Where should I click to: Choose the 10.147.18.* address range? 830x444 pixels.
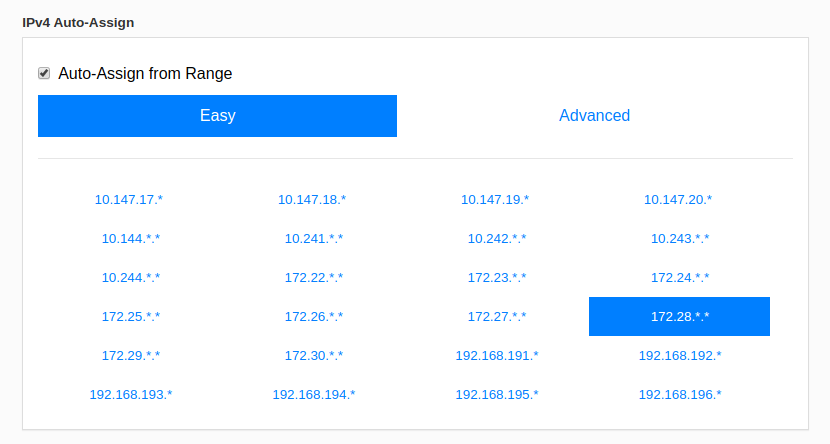312,200
